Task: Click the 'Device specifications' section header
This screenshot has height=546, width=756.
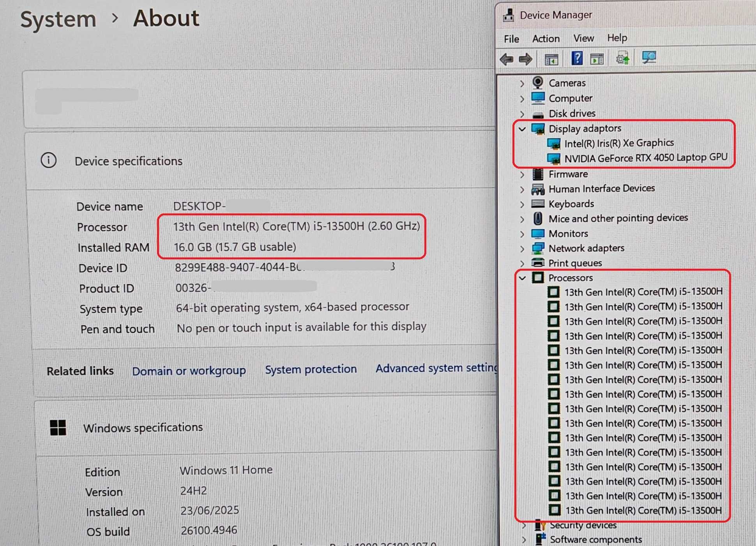Action: click(129, 161)
